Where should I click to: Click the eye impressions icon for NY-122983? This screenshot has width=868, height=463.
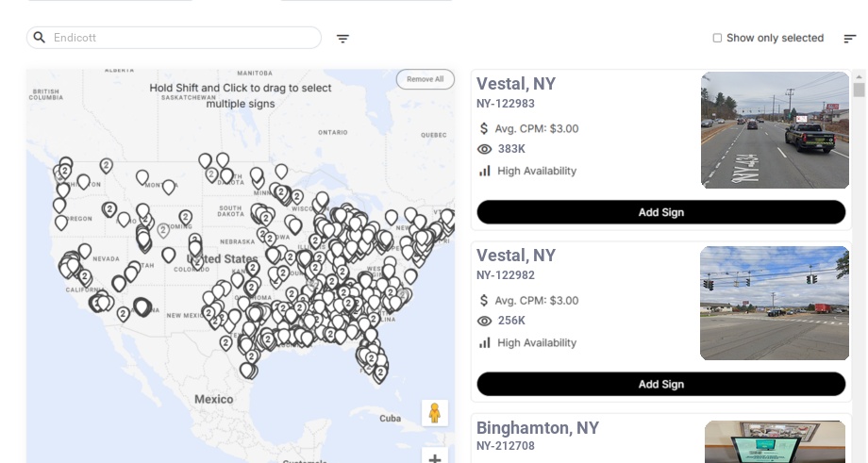(x=485, y=149)
